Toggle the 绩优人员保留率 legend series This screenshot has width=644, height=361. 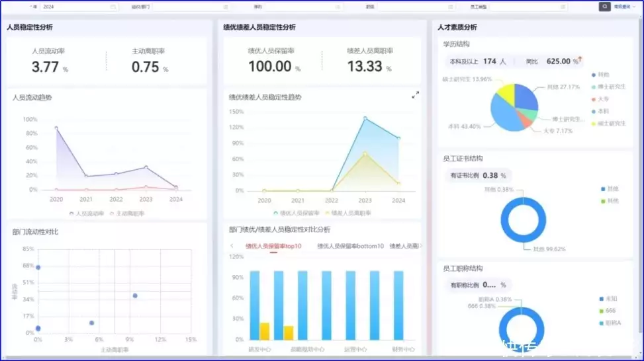(296, 213)
